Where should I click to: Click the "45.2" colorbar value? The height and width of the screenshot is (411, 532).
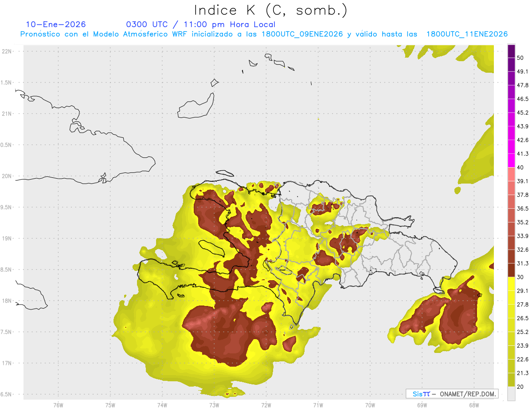click(523, 113)
